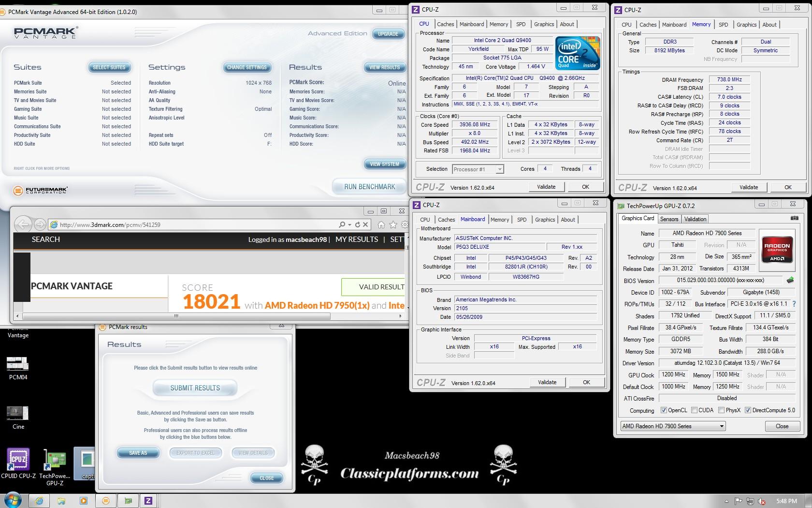812x508 pixels.
Task: Click the Bus Interface question mark icon
Action: pyautogui.click(x=794, y=304)
